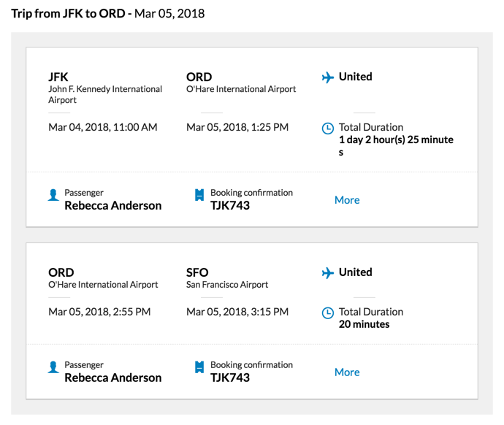Click booking ticket icon in first flight card

(x=199, y=196)
